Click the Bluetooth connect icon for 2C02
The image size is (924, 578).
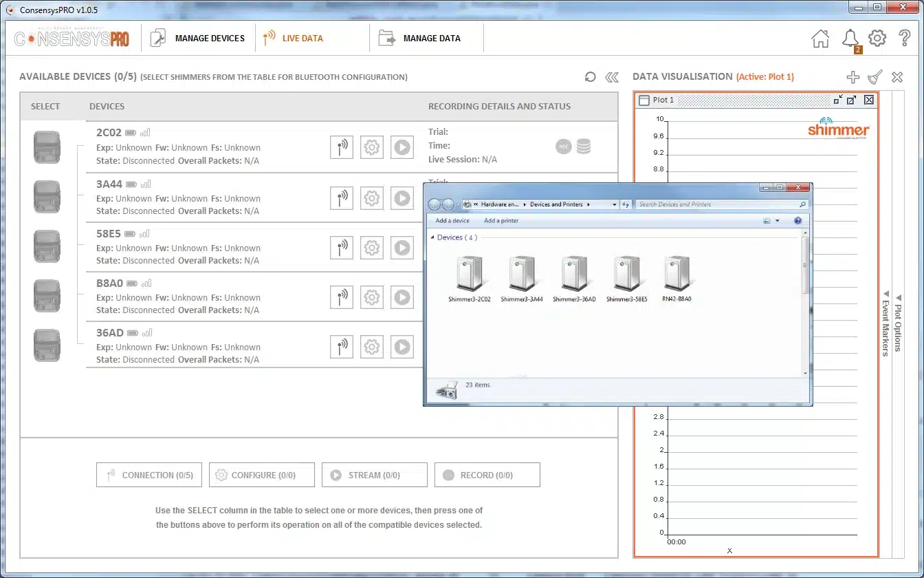pos(342,147)
